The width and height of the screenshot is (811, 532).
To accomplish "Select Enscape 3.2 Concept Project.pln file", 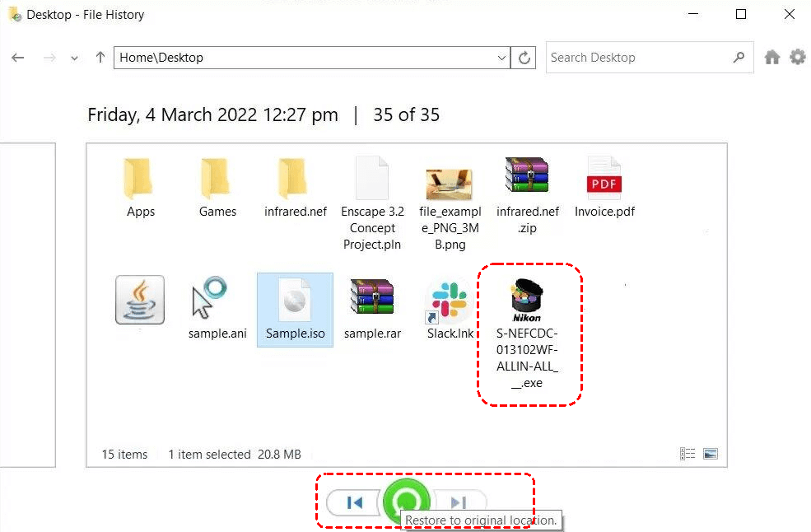I will click(372, 203).
